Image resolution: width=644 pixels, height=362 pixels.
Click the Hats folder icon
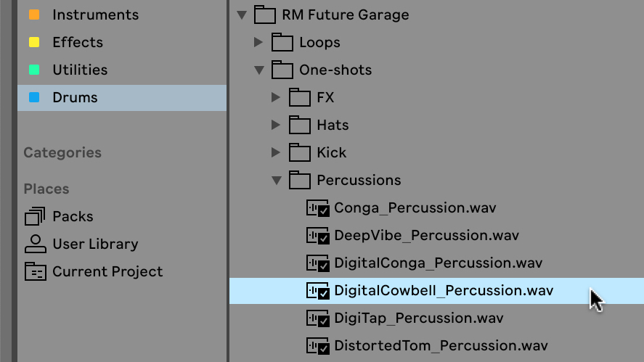299,125
